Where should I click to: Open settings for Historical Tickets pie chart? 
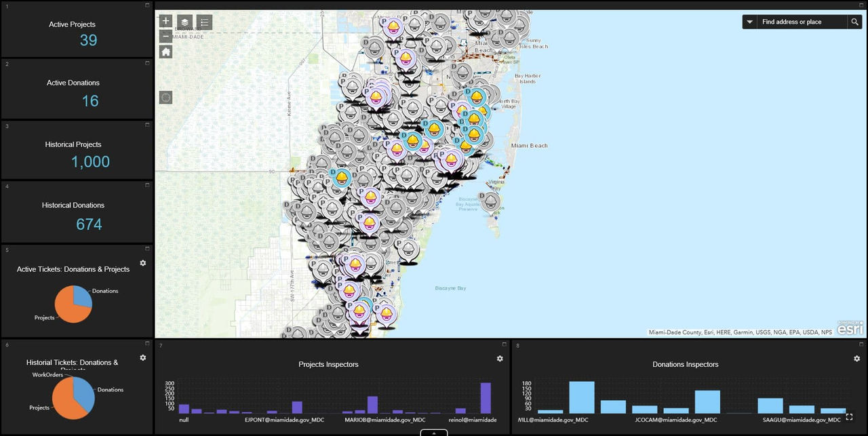[x=143, y=357]
